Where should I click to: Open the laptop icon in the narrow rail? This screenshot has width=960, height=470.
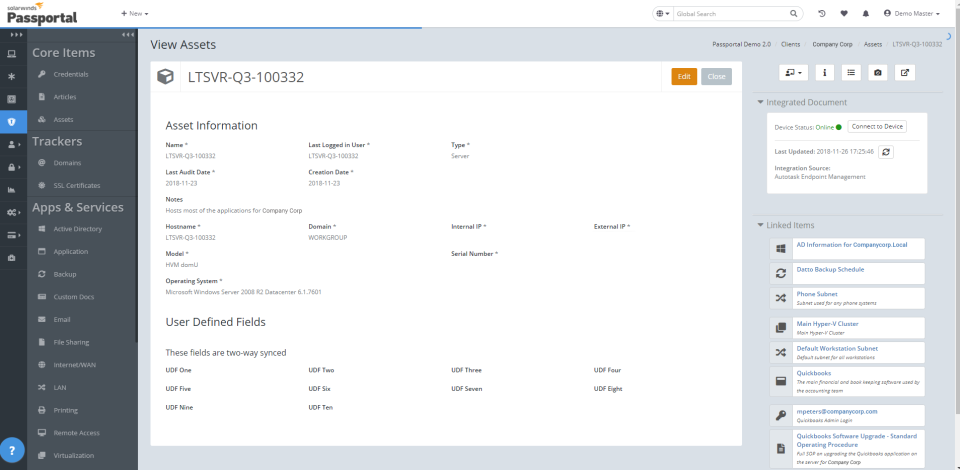coord(11,54)
